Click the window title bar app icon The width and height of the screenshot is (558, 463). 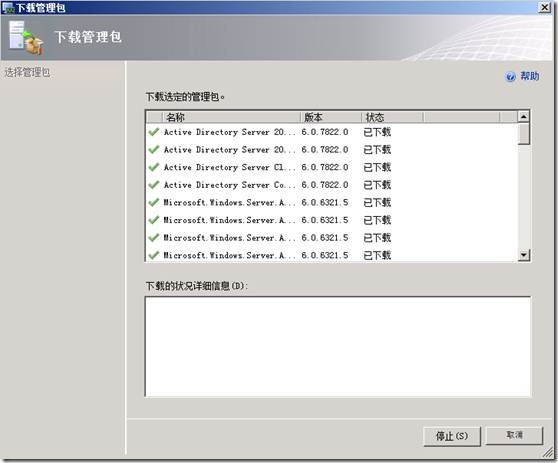[8, 7]
